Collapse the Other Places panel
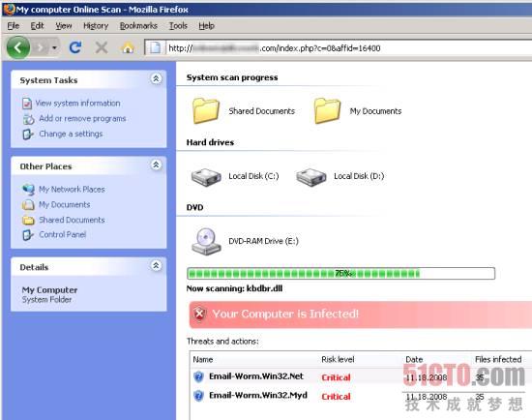The image size is (532, 420). pyautogui.click(x=156, y=165)
